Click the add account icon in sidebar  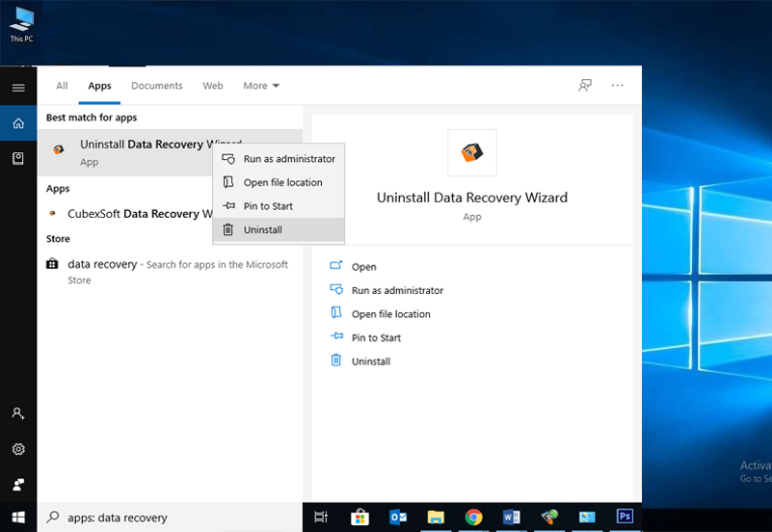18,413
